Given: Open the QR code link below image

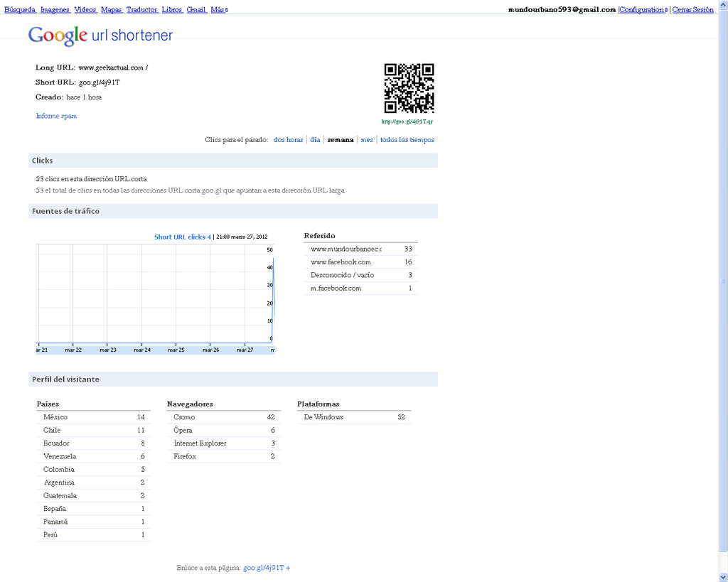Looking at the screenshot, I should click(x=407, y=122).
